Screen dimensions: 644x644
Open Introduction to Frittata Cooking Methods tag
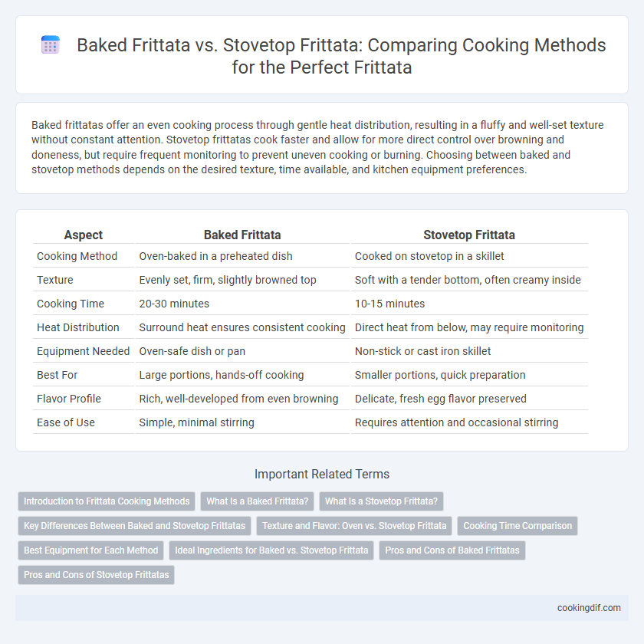click(107, 501)
